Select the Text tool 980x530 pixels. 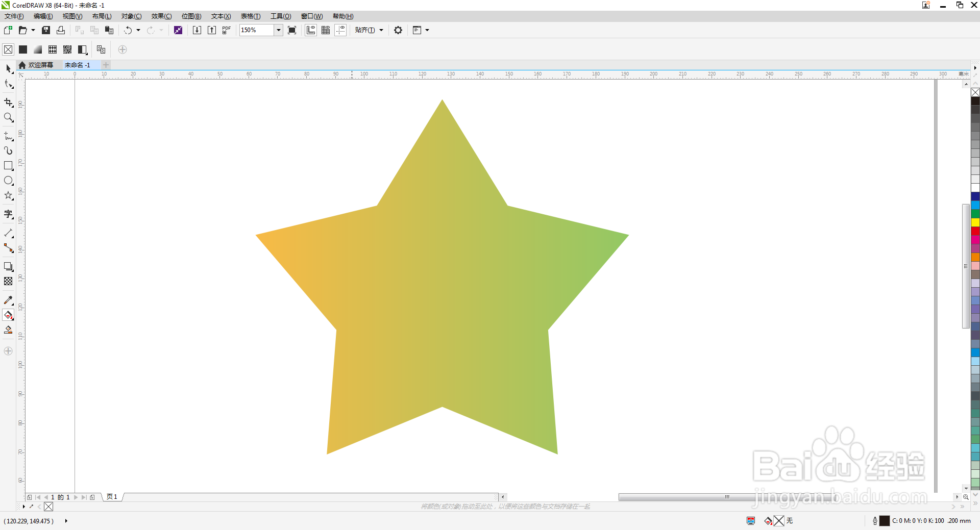[x=8, y=214]
